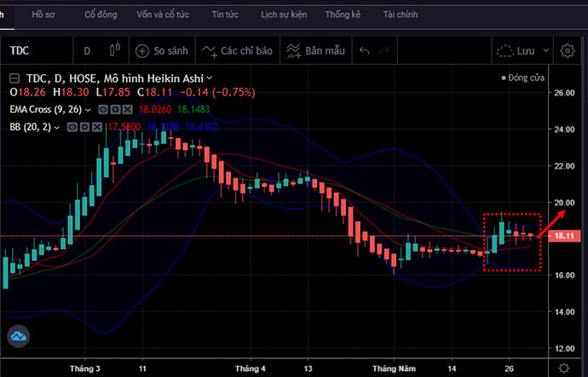This screenshot has width=588, height=377.
Task: Click the TDC symbol search field
Action: [34, 51]
